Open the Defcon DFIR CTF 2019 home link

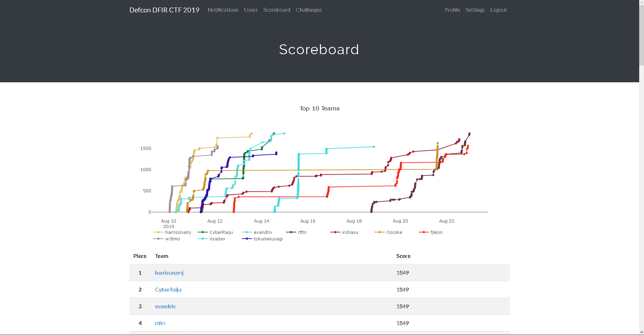[x=164, y=10]
